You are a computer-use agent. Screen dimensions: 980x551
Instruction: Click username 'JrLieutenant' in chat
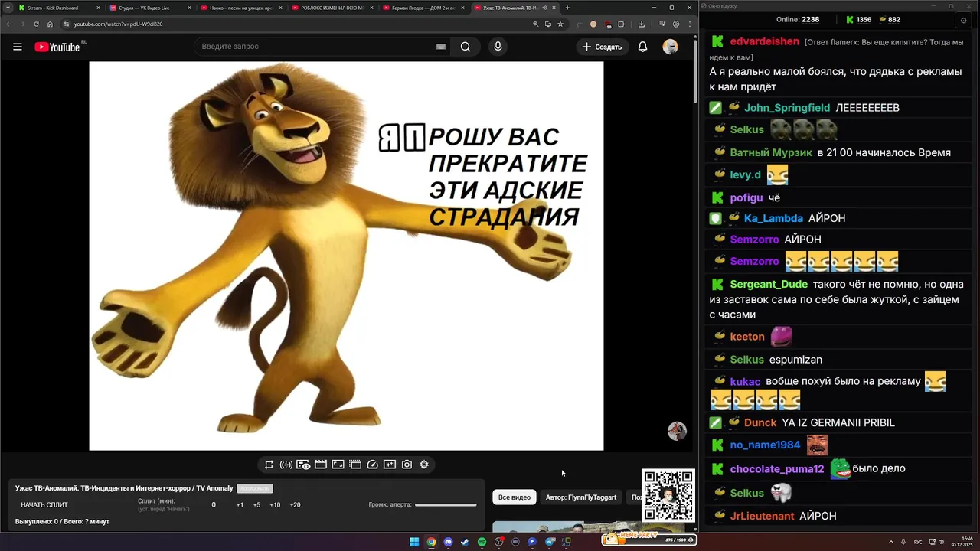tap(762, 517)
